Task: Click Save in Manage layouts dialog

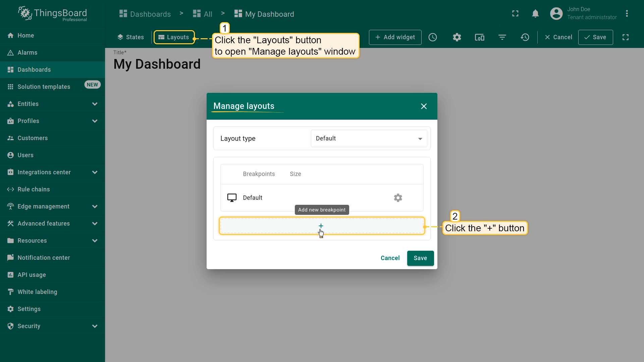Action: click(420, 258)
